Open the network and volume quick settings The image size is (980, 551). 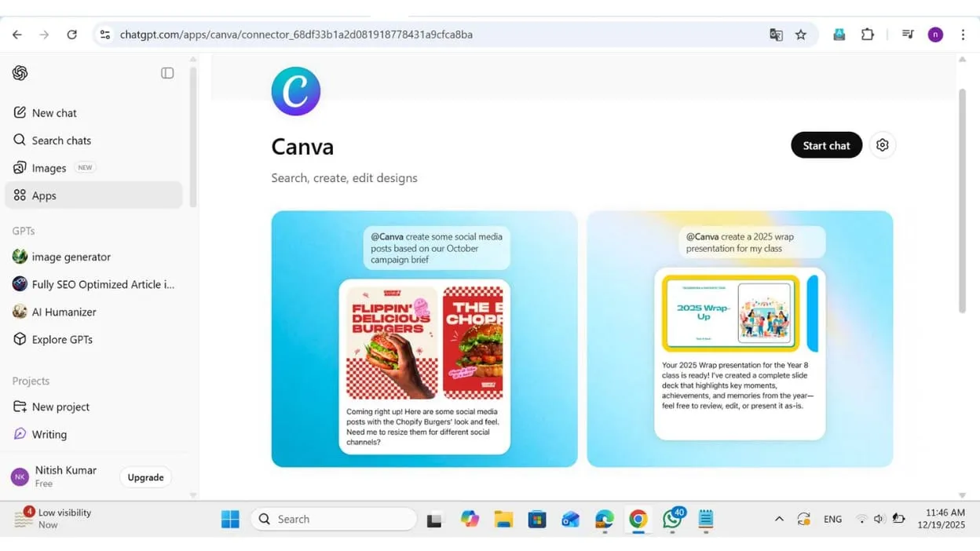(879, 519)
